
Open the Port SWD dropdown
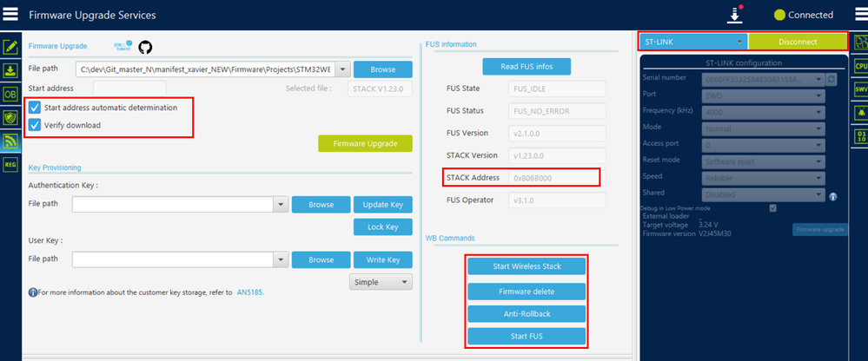click(764, 96)
